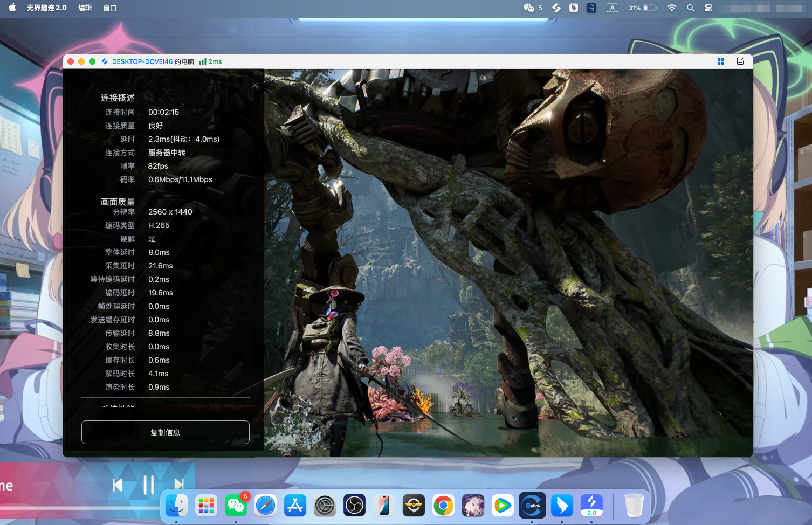This screenshot has height=525, width=812.
Task: Click the 无界趣连 2.0 Dock icon
Action: tap(592, 506)
